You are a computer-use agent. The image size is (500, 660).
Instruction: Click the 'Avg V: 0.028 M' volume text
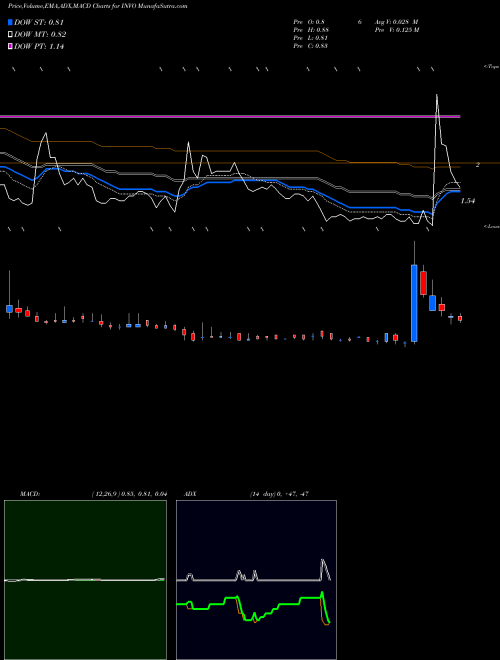pyautogui.click(x=396, y=22)
